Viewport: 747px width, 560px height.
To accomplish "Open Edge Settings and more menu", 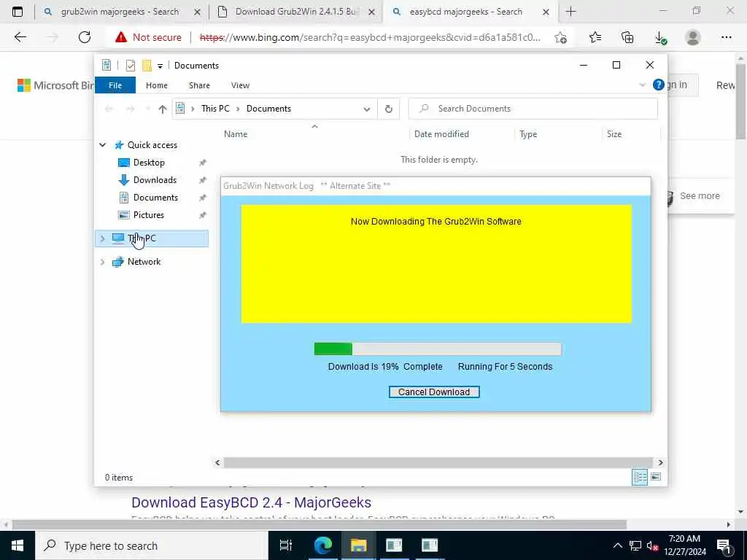I will [x=726, y=37].
